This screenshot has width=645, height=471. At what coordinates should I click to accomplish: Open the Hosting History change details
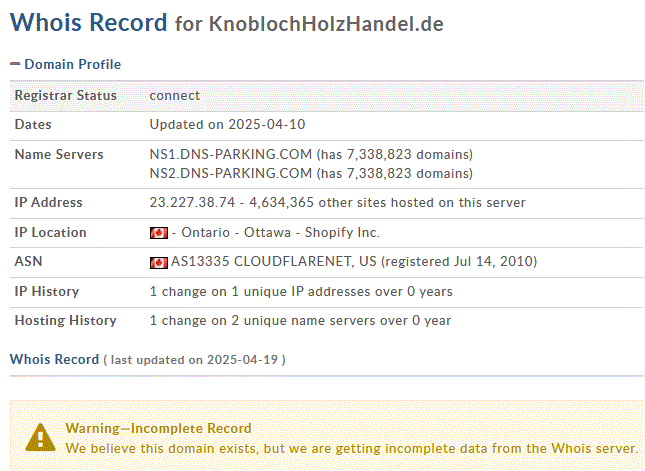click(x=300, y=320)
